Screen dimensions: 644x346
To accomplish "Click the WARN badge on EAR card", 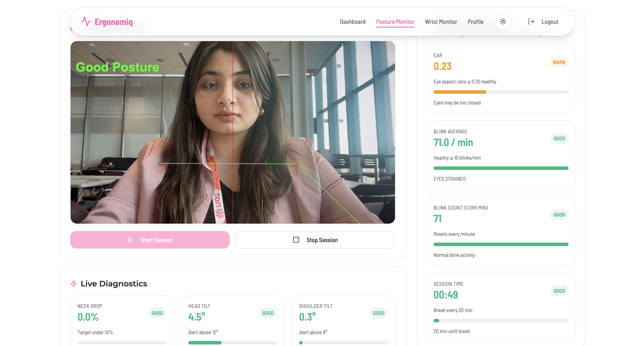I will click(x=558, y=62).
